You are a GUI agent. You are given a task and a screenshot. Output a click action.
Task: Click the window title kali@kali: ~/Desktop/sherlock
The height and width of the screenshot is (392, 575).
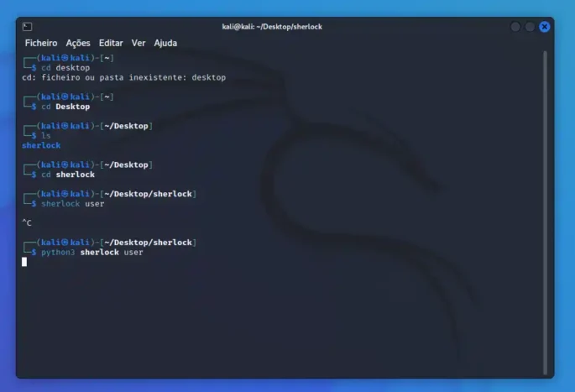pyautogui.click(x=272, y=27)
